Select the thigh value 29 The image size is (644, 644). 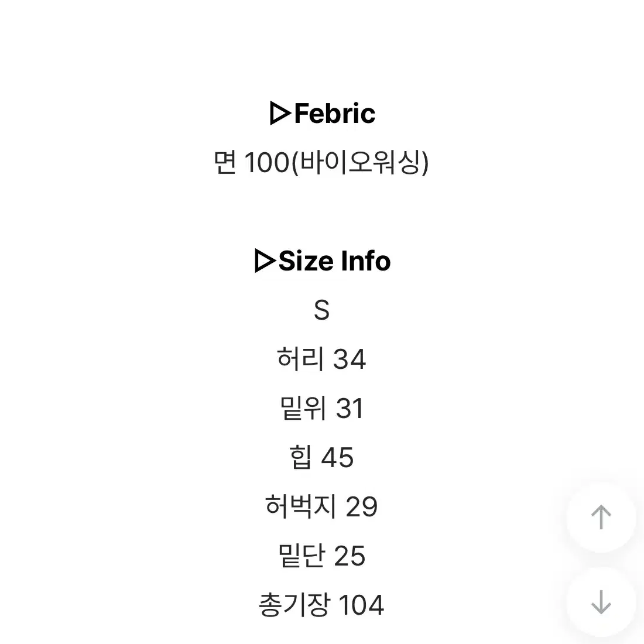coord(361,507)
